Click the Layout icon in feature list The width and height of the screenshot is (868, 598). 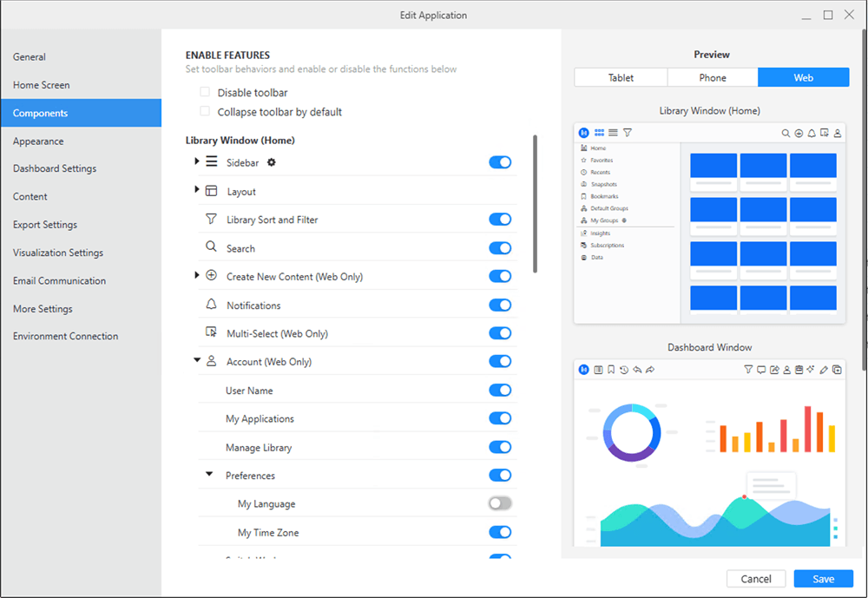pos(211,191)
